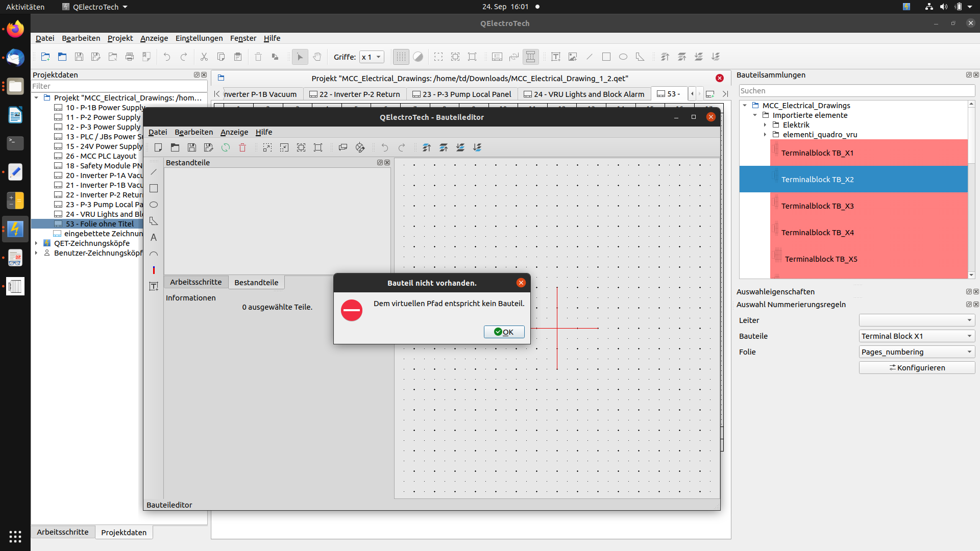Switch to the Arbeitsschritte tab in editor
980x551 pixels.
195,282
